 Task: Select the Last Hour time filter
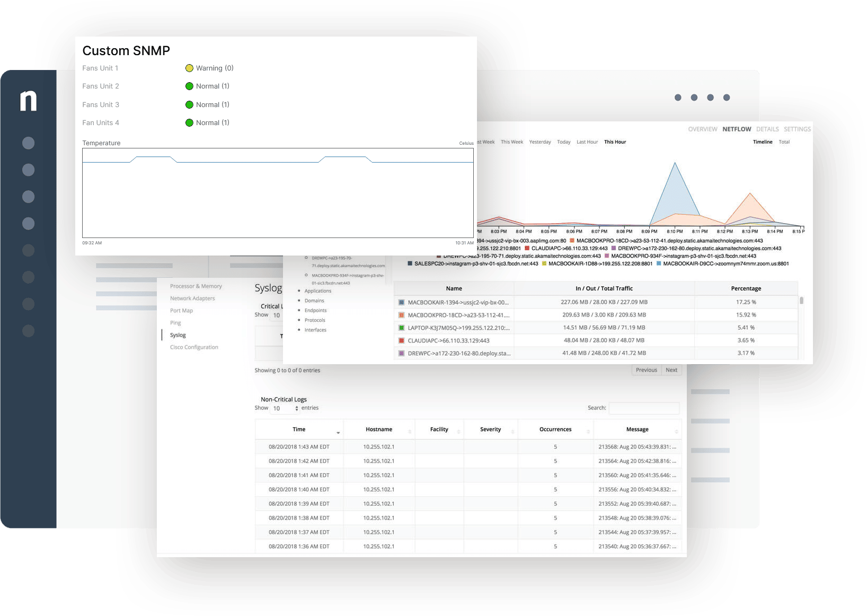pos(587,142)
